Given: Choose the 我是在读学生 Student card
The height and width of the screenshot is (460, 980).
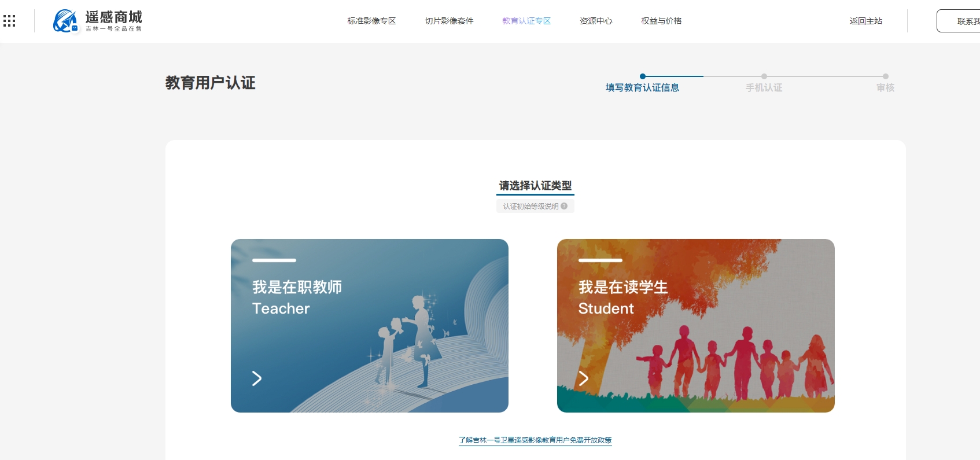Looking at the screenshot, I should 696,326.
